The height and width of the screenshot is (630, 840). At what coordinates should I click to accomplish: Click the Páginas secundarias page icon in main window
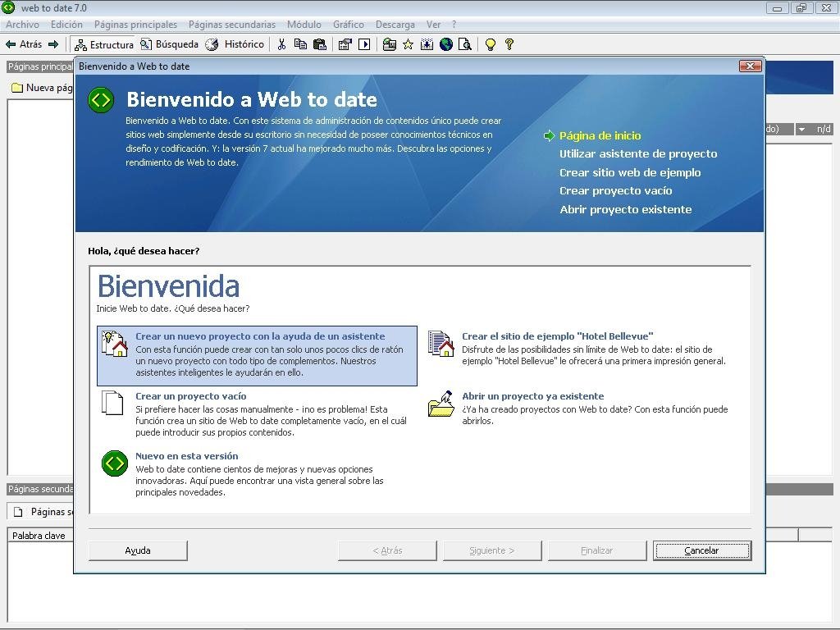click(x=18, y=512)
